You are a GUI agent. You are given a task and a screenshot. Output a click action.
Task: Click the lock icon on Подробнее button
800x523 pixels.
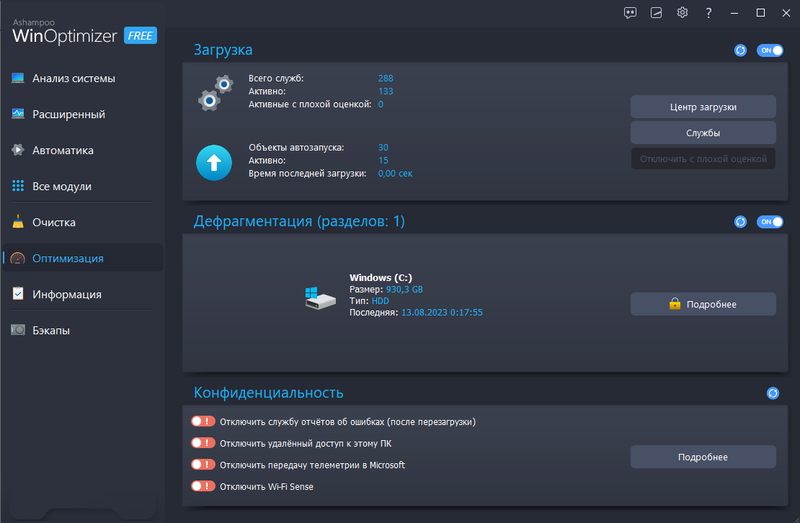[x=674, y=304]
